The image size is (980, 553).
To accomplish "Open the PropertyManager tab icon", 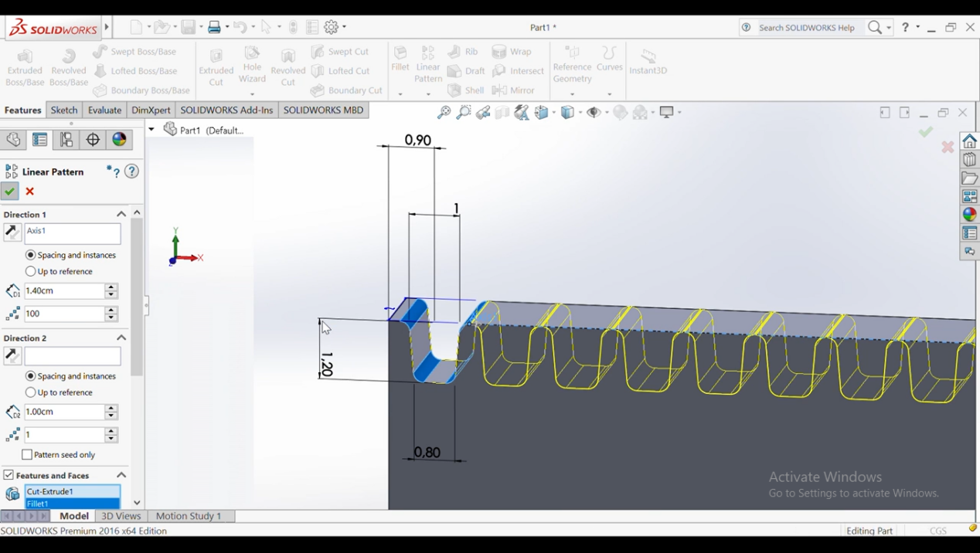I will (40, 140).
